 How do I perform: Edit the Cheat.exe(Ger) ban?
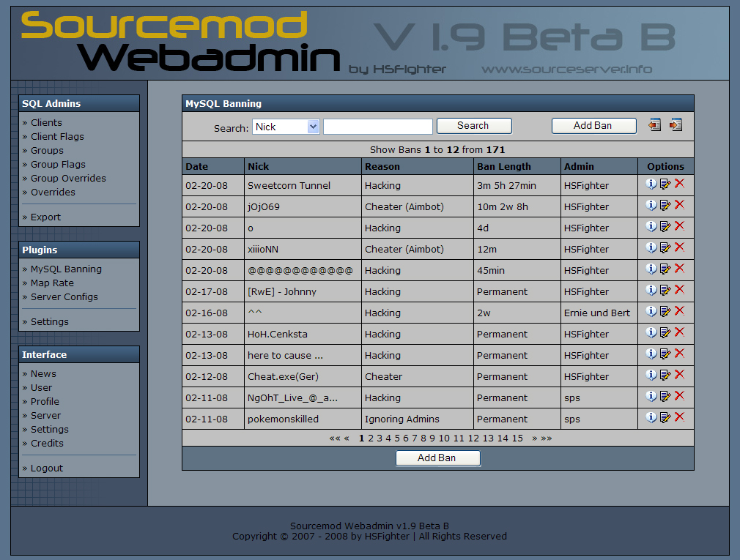665,375
